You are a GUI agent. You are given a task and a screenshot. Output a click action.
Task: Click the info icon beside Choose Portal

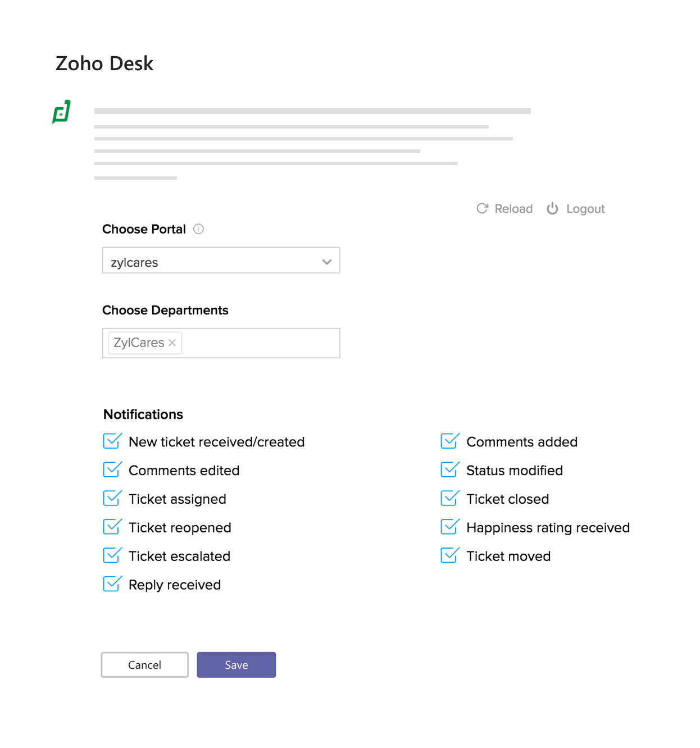tap(198, 229)
